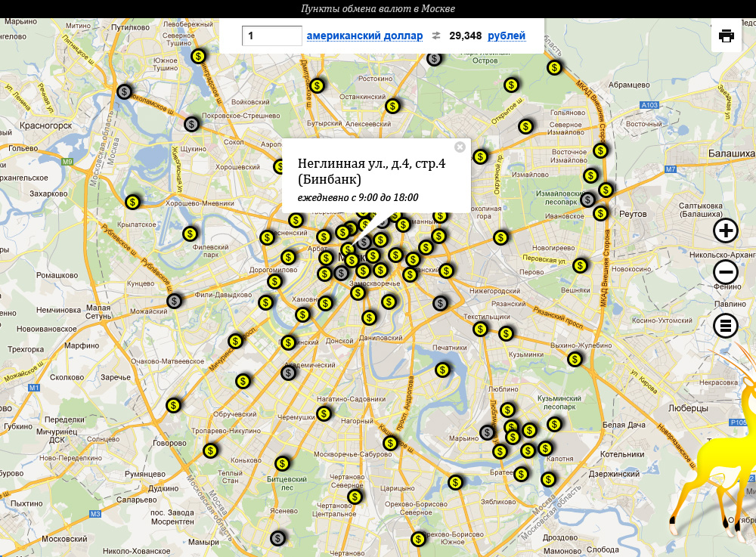Select yellow exchange marker at Битцевский лес
Screen dimensions: 756x557
pos(282,463)
